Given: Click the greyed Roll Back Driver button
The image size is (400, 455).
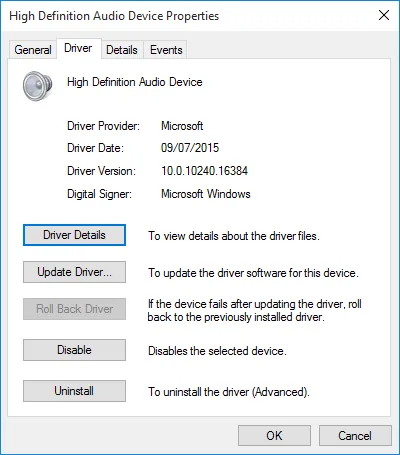Looking at the screenshot, I should click(x=74, y=309).
